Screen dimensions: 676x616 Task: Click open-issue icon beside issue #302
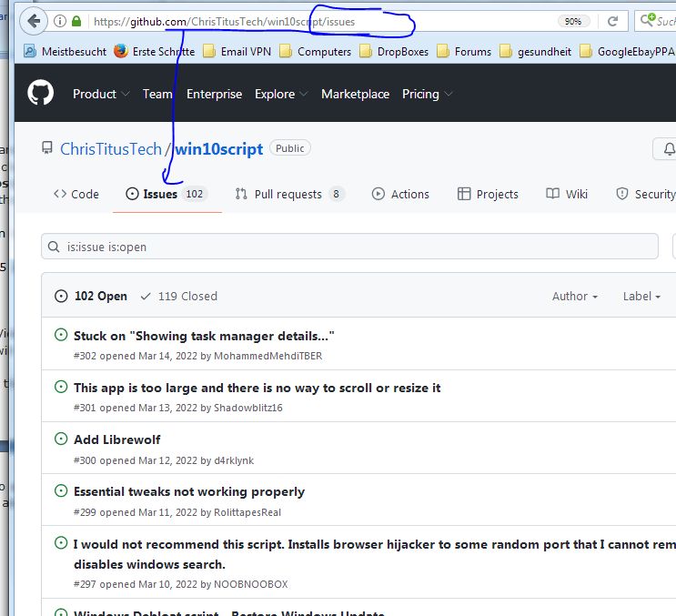tap(61, 335)
